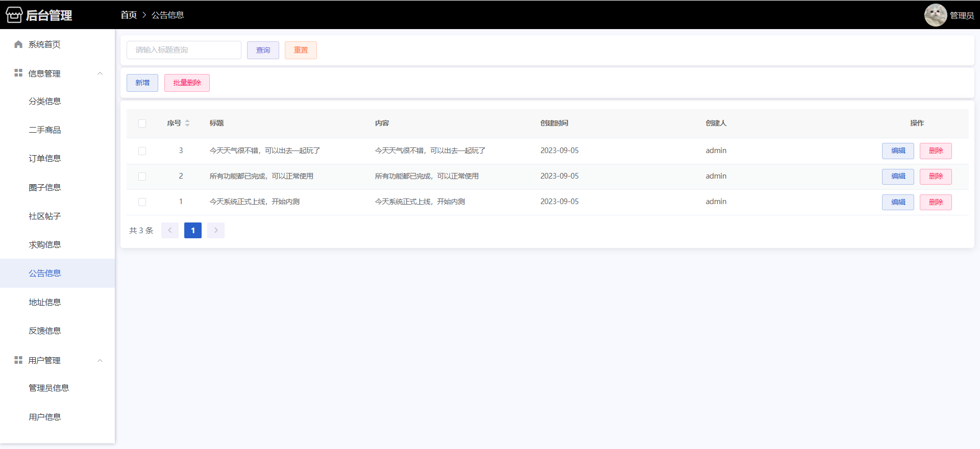Tick the checkbox for 今天系统正式上线 row
Image resolution: width=980 pixels, height=449 pixels.
pos(142,202)
